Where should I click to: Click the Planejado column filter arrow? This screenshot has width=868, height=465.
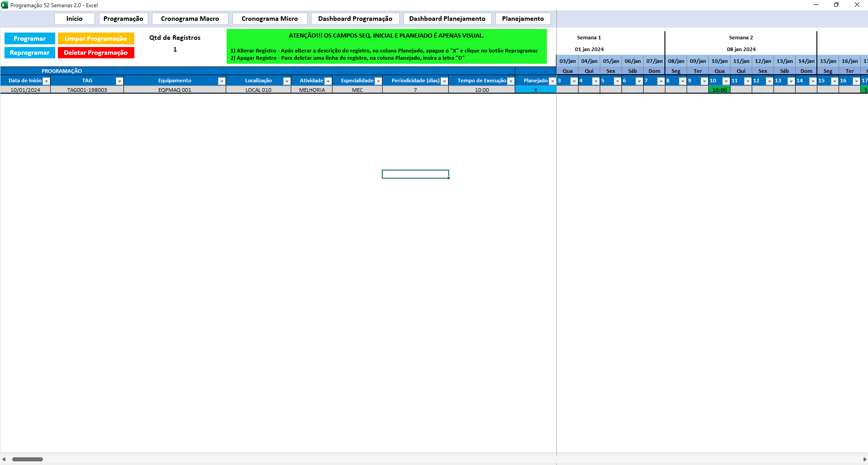tap(552, 81)
